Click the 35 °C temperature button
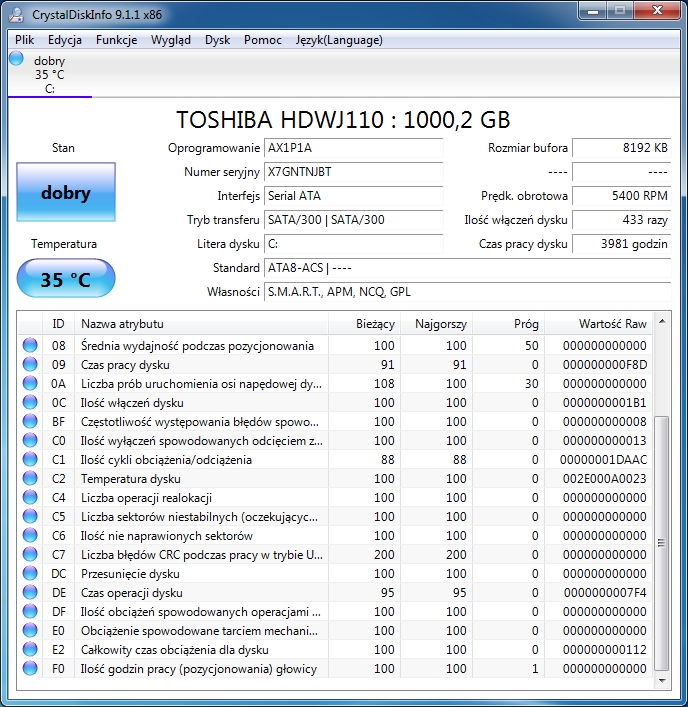The height and width of the screenshot is (707, 688). [66, 278]
